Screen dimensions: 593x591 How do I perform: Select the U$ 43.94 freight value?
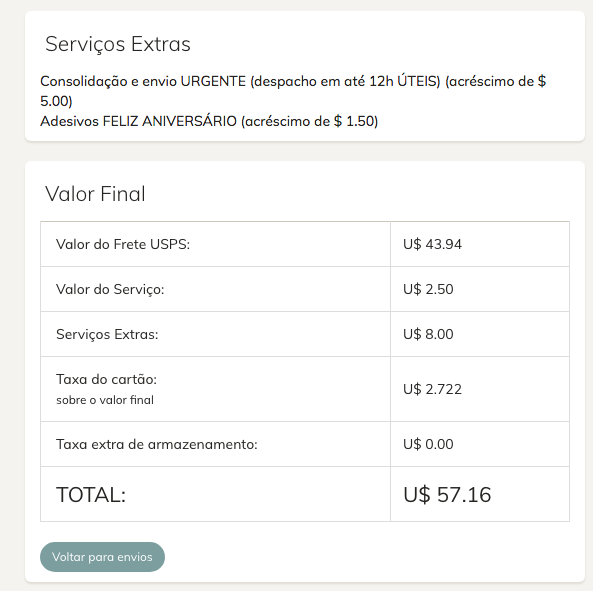pos(432,244)
